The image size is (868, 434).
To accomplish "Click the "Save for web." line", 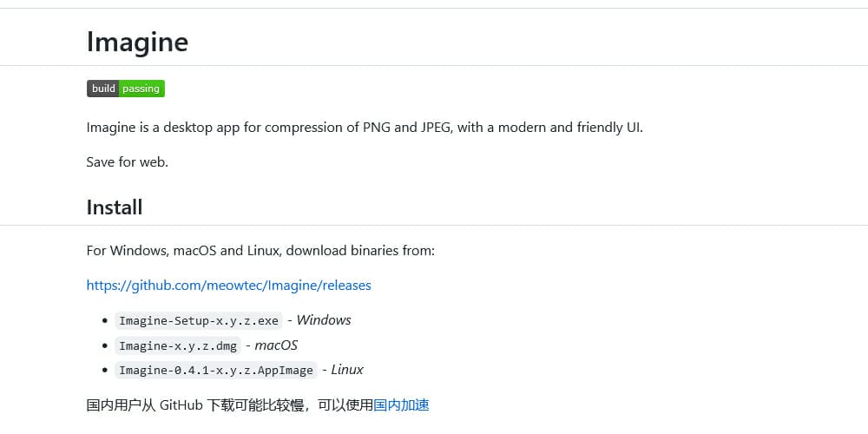I will coord(128,163).
